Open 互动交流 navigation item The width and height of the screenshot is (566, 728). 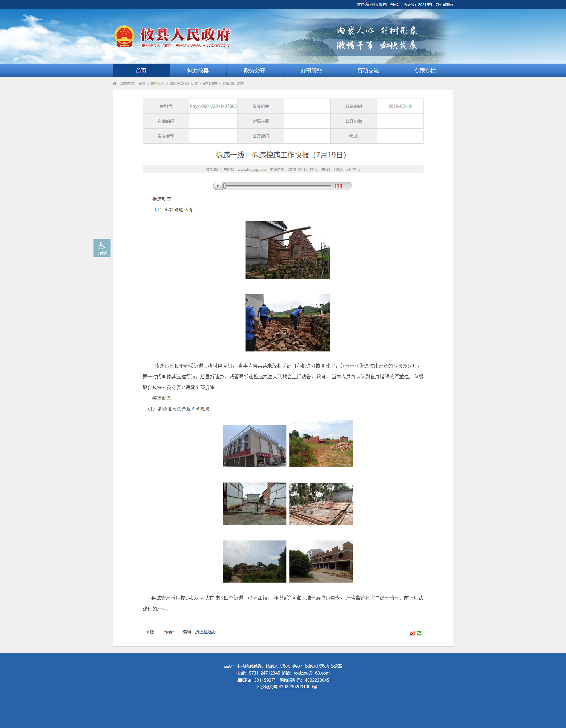pos(368,71)
